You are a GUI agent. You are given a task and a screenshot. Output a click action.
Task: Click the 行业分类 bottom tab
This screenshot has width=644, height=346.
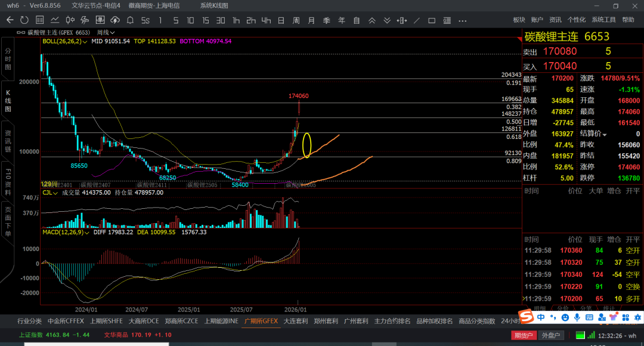coord(29,321)
